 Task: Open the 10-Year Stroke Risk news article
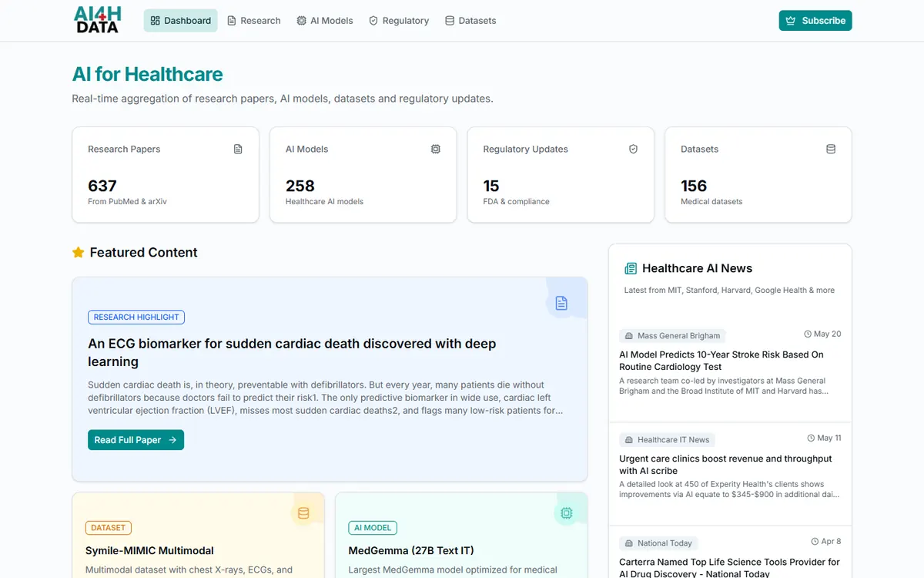(721, 361)
